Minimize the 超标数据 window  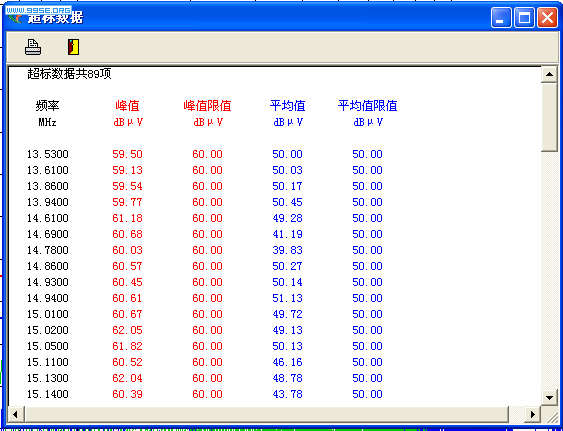click(x=501, y=18)
